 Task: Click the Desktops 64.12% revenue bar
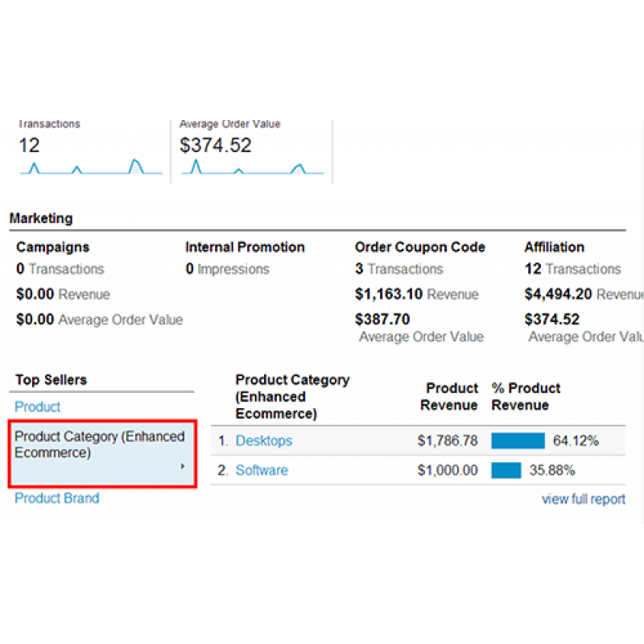518,441
